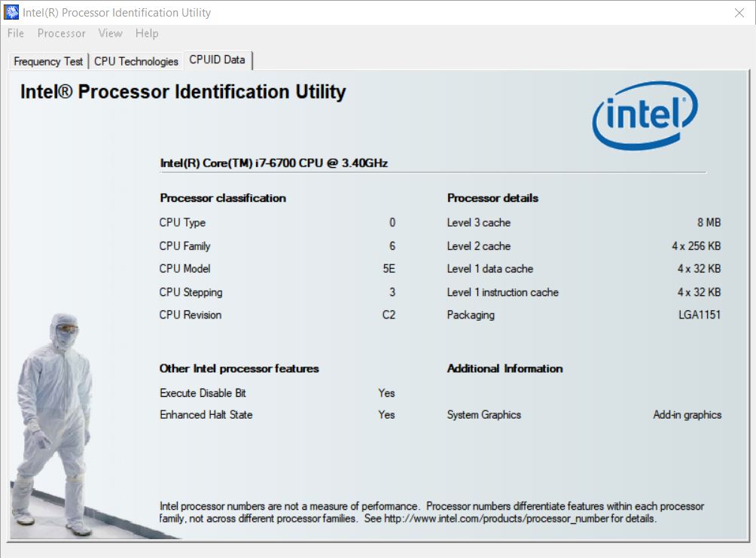Close the Processor Identification Utility window
Screen dimensions: 756x558
(739, 13)
